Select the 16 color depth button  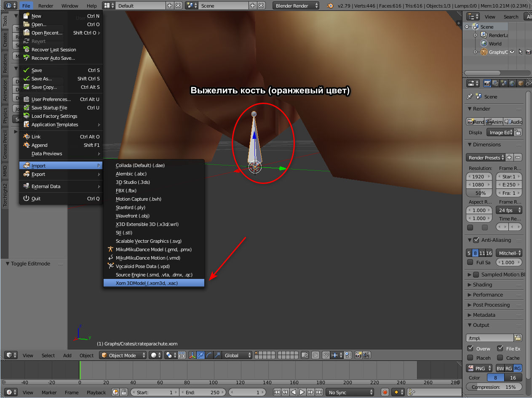513,377
